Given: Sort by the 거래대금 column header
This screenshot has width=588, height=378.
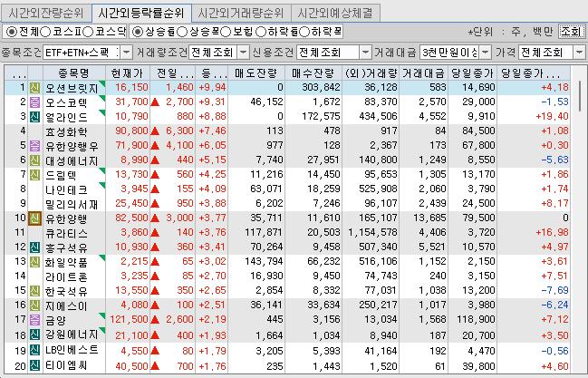Looking at the screenshot, I should pos(424,73).
